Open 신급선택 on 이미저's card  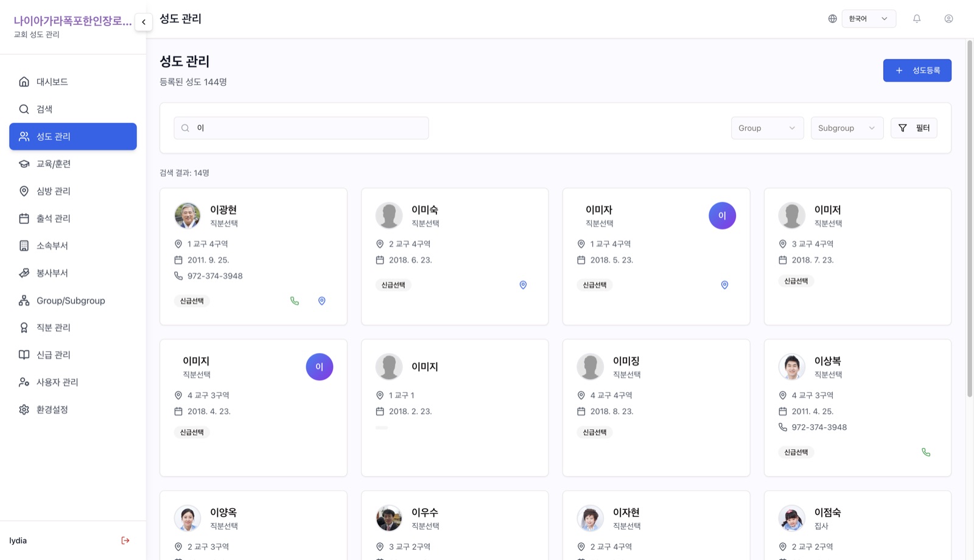(x=796, y=281)
